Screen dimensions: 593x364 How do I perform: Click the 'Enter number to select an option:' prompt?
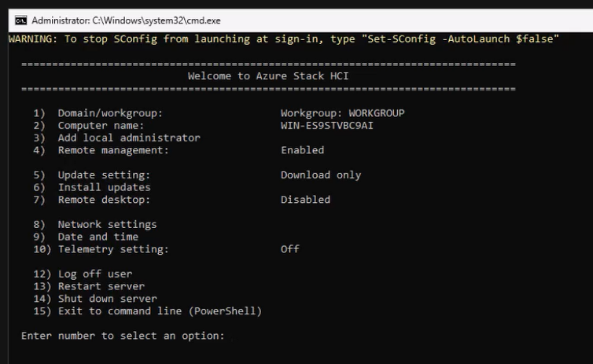(123, 336)
